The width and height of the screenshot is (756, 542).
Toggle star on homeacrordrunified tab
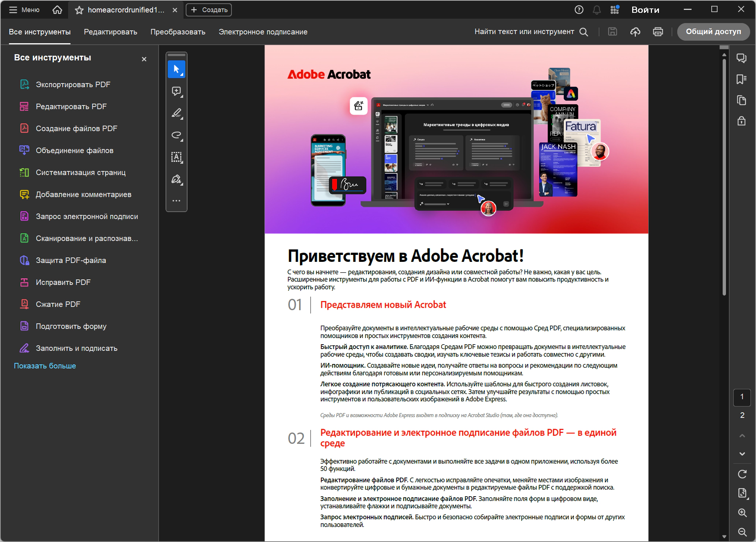(79, 10)
